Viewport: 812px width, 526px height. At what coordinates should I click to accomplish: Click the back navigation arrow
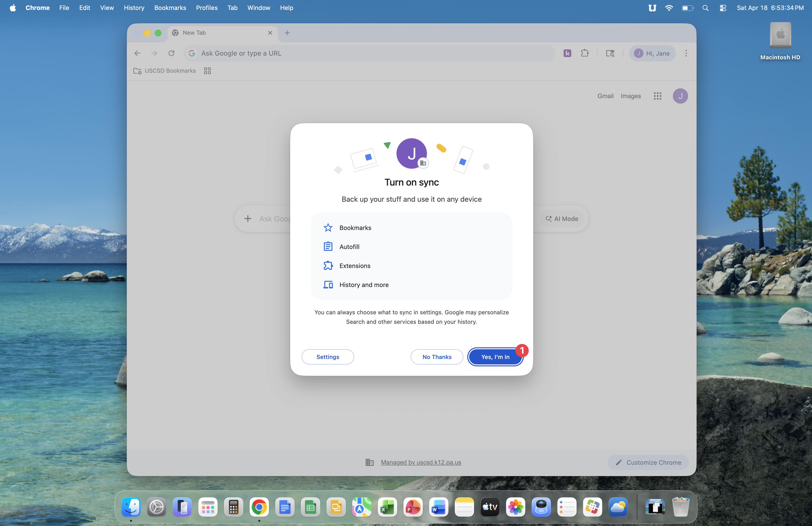pos(137,53)
